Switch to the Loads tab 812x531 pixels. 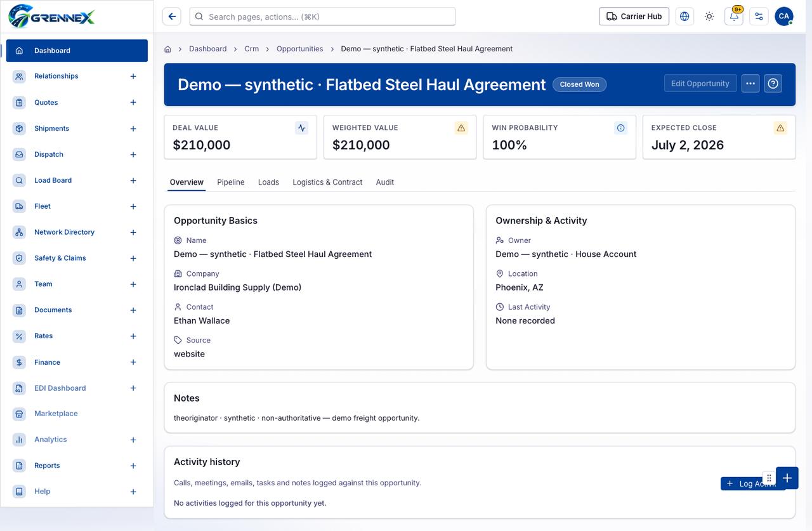(x=268, y=182)
